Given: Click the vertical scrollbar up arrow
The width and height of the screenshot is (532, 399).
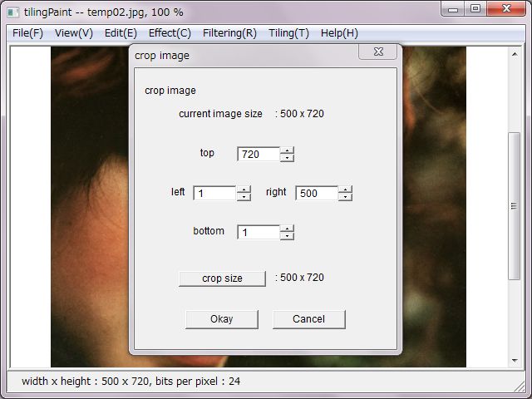Looking at the screenshot, I should point(515,54).
